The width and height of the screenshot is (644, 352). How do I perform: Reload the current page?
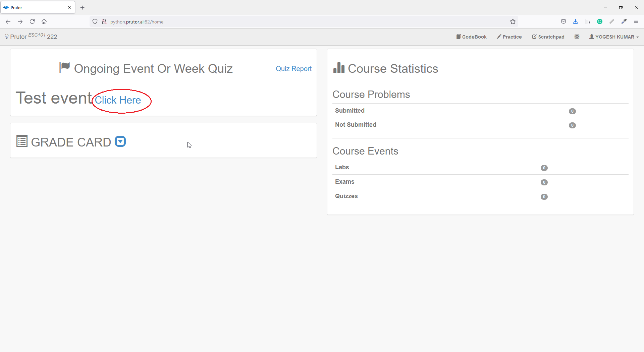click(32, 22)
